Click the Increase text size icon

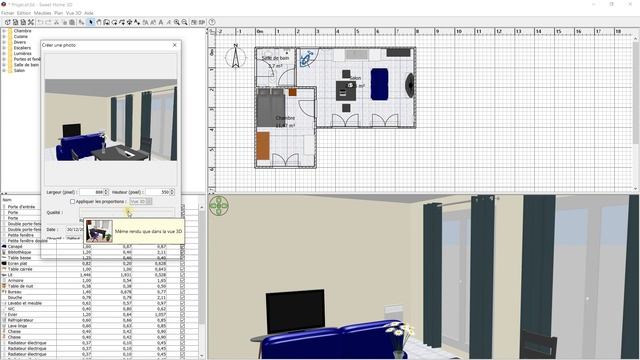coord(145,22)
